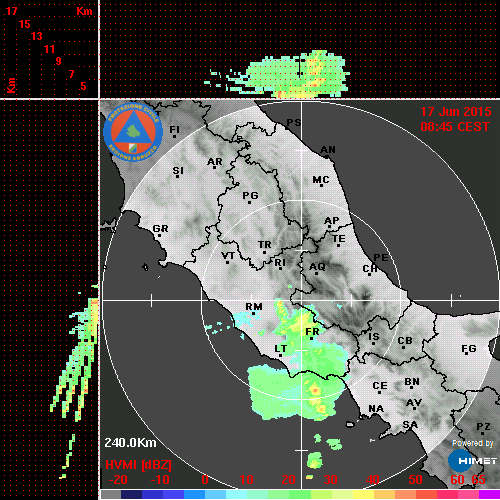500x500 pixels.
Task: Click the FI city label
Action: 174,129
